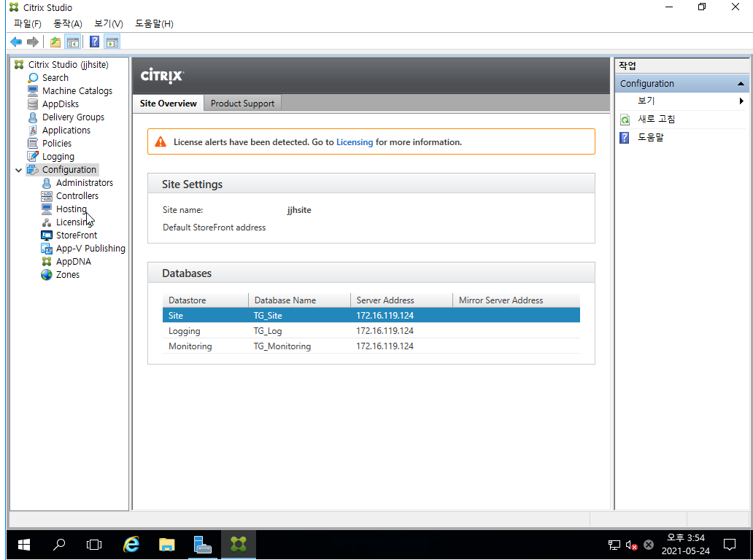Click the Back arrow toolbar icon

tap(16, 42)
